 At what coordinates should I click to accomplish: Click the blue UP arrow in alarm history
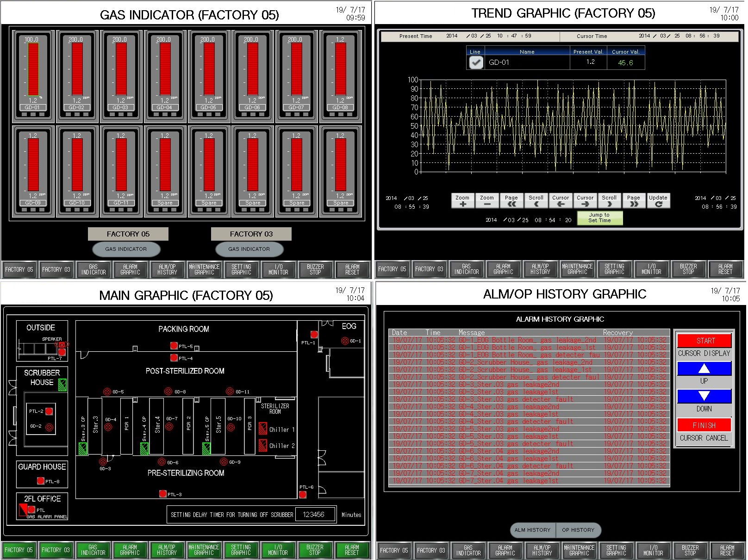704,369
